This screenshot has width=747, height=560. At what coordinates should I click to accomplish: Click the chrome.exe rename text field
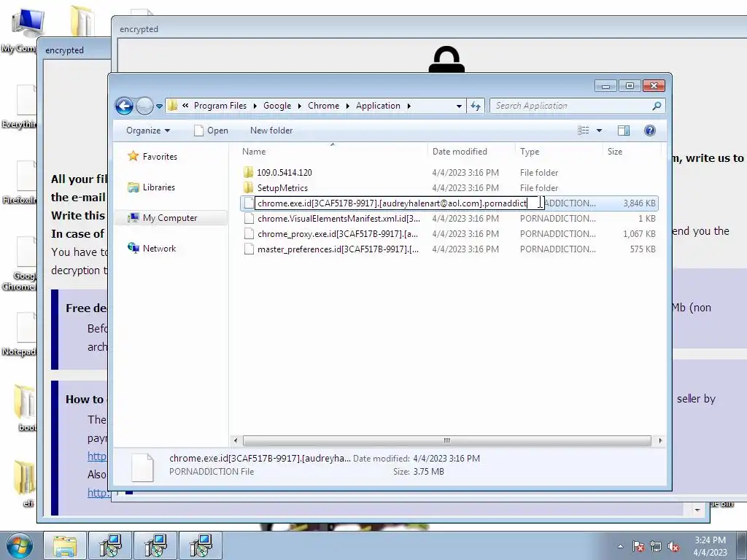399,203
